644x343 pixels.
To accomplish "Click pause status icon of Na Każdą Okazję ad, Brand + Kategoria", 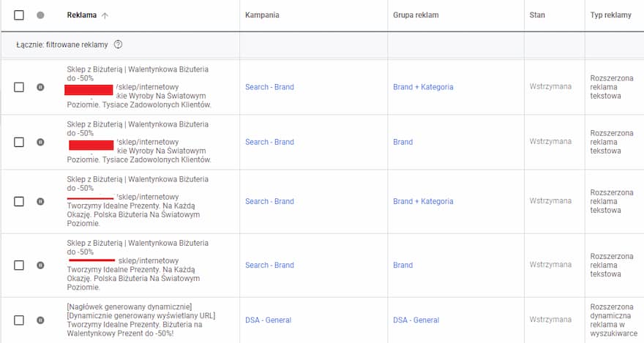I will click(x=40, y=201).
